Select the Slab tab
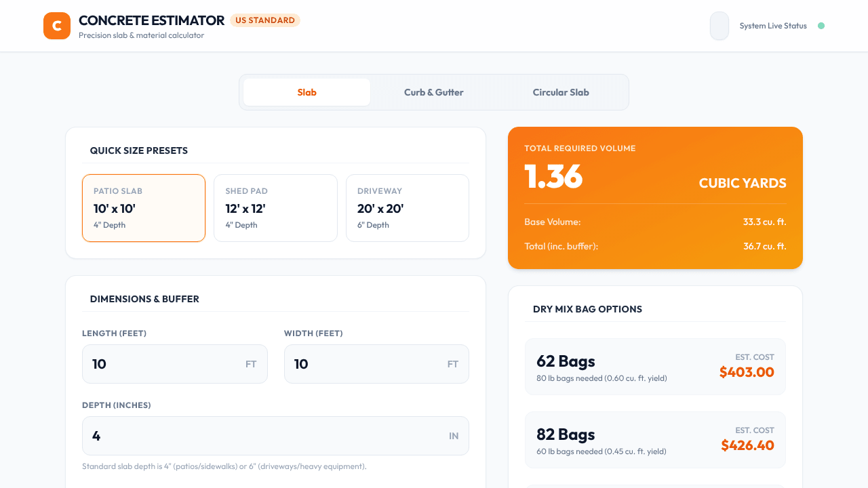The height and width of the screenshot is (488, 868). point(307,92)
